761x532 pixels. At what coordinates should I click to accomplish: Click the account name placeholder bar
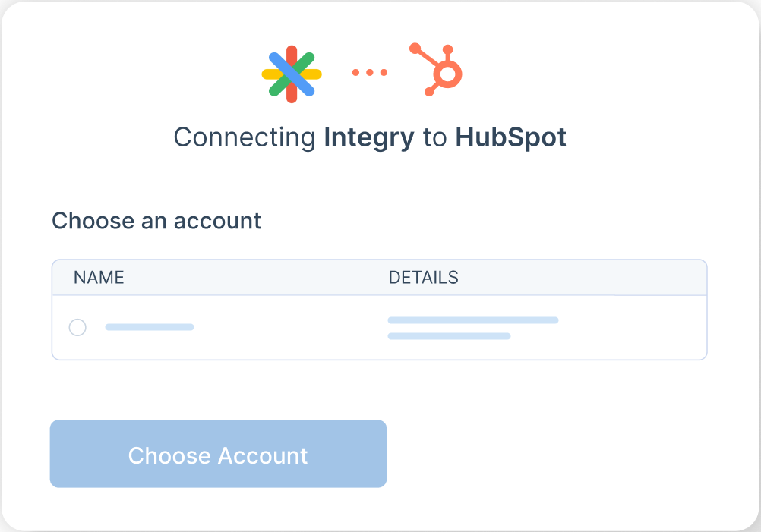(x=150, y=327)
